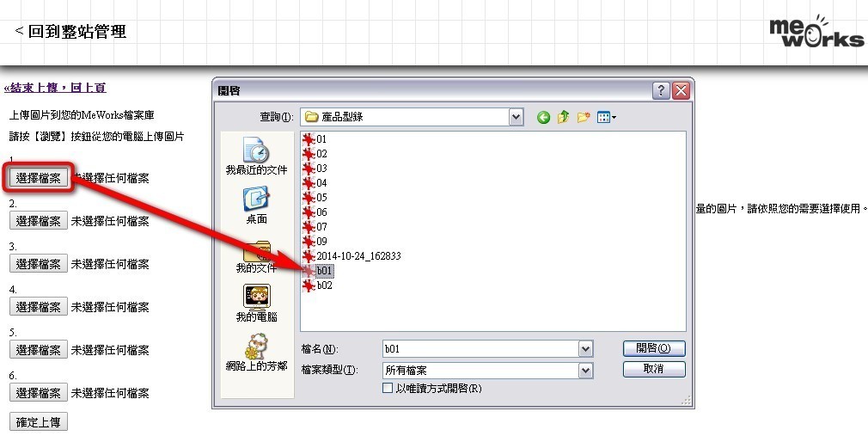Click the dialog help question mark button
868x442 pixels.
661,90
